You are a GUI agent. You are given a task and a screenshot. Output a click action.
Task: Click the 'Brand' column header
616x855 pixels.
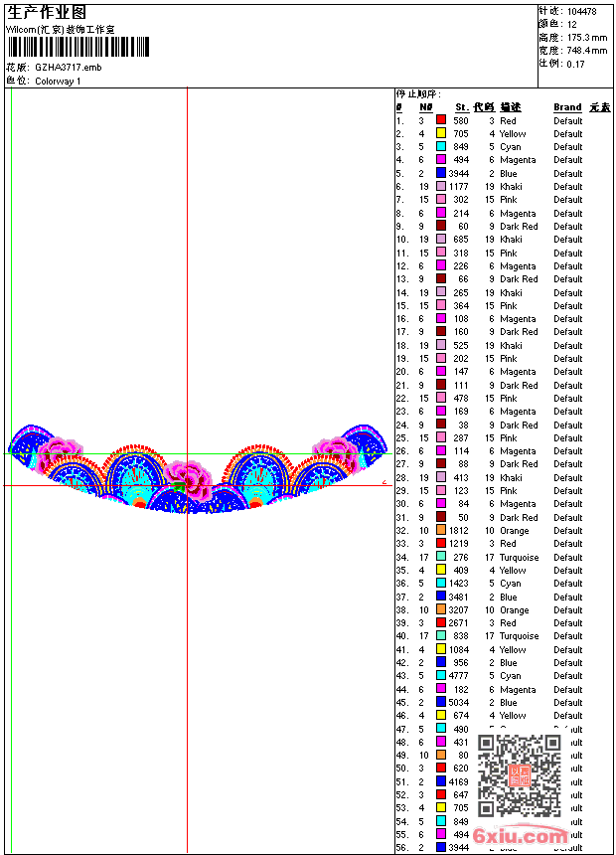point(567,107)
